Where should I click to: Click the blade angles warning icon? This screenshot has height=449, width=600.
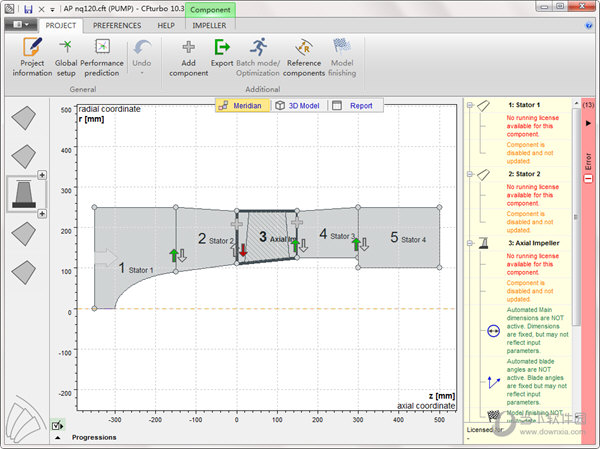click(493, 382)
